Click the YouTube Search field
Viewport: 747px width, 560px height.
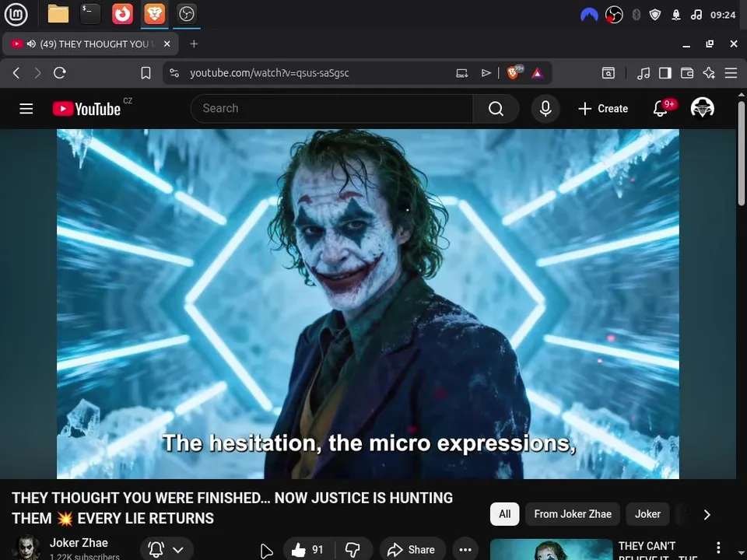(x=332, y=109)
